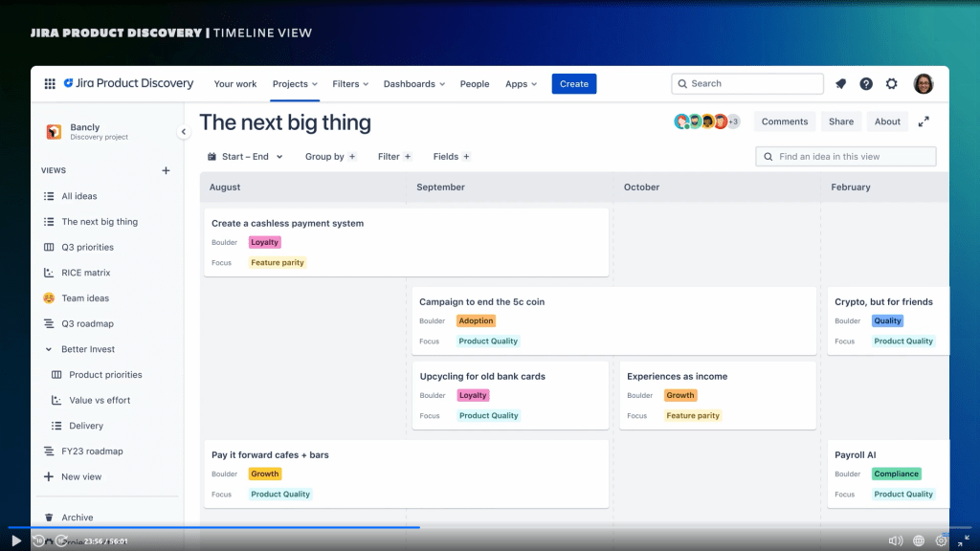
Task: Collapse the sidebar using the arrow button
Action: click(183, 132)
